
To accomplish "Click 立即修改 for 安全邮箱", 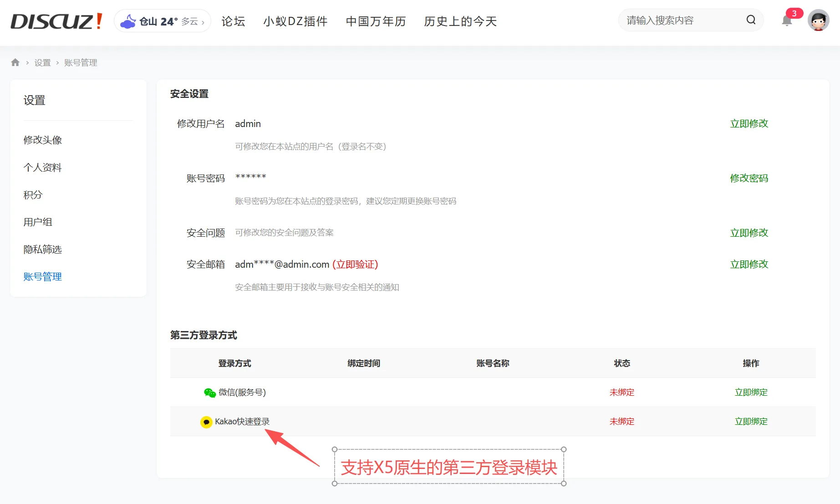I will (749, 264).
